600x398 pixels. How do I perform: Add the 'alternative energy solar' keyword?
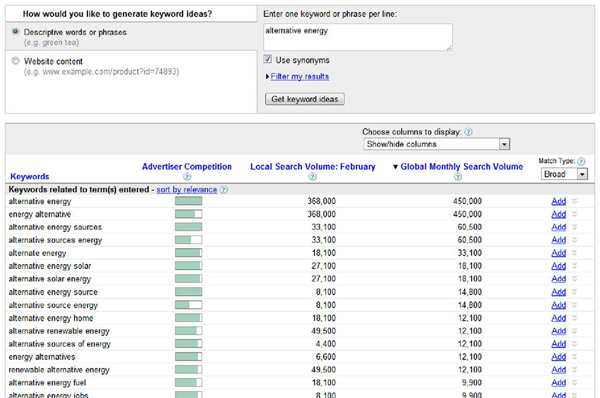559,266
